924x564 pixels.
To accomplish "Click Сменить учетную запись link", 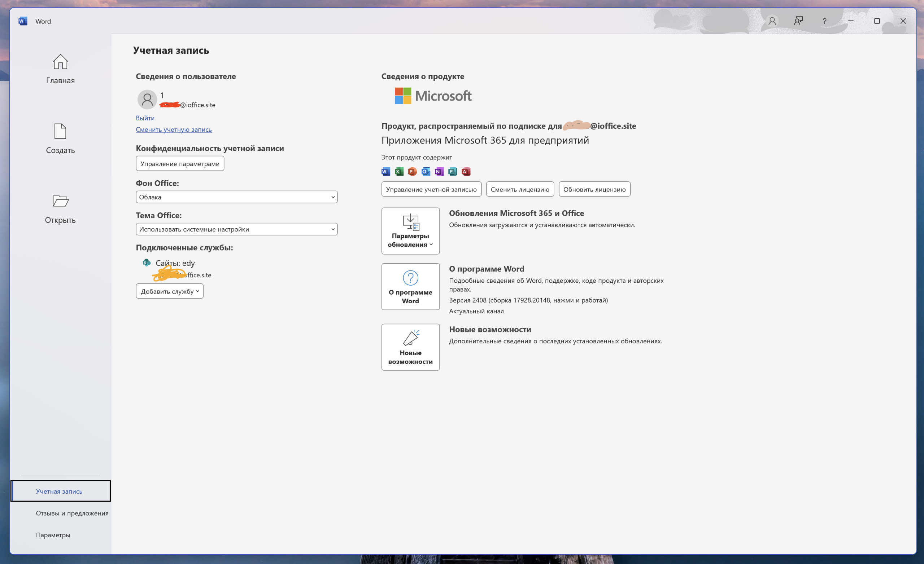I will [x=174, y=129].
